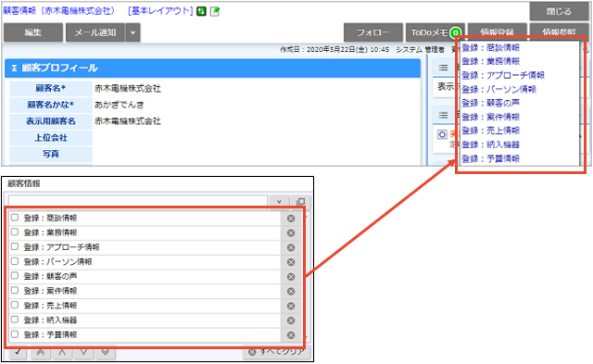Image resolution: width=593 pixels, height=364 pixels.
Task: Select 登録：顧客の声 from the popup menu
Action: pos(490,103)
